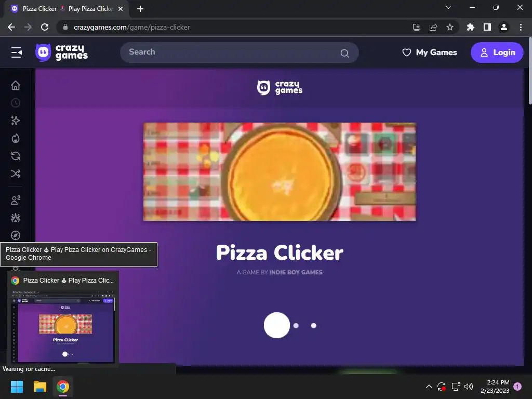Open 2 Player category icon in sidebar
532x399 pixels.
(16, 200)
